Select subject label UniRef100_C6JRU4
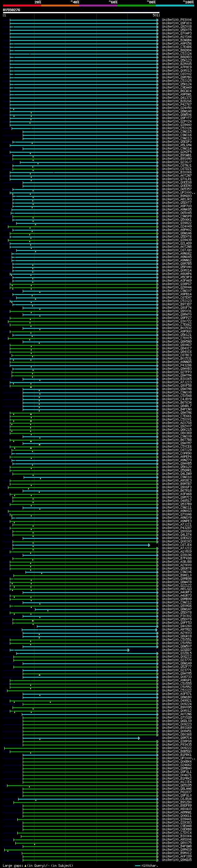 coord(177,799)
